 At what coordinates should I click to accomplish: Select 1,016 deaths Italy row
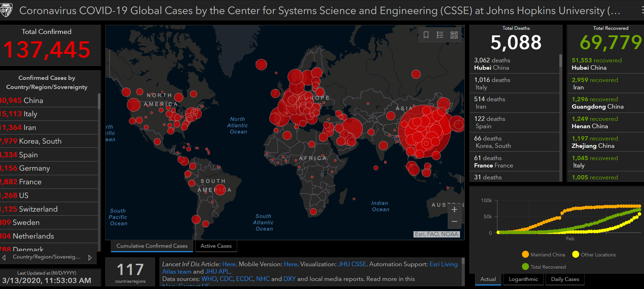coord(514,83)
